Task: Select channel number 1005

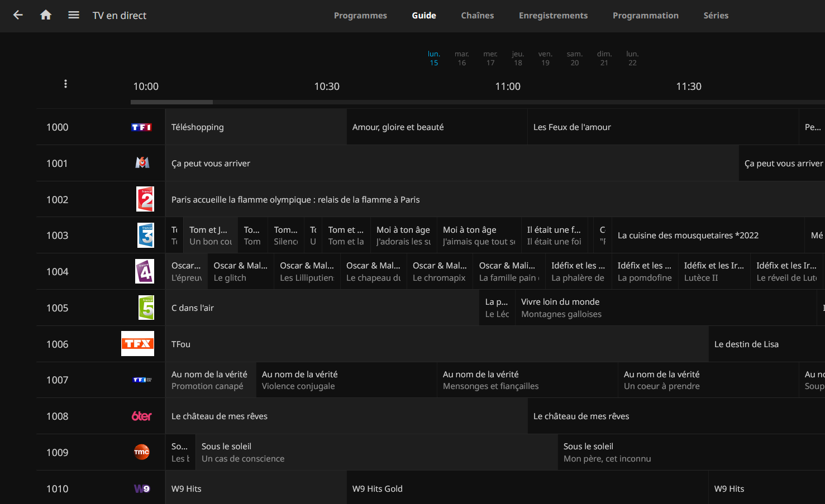Action: (58, 308)
